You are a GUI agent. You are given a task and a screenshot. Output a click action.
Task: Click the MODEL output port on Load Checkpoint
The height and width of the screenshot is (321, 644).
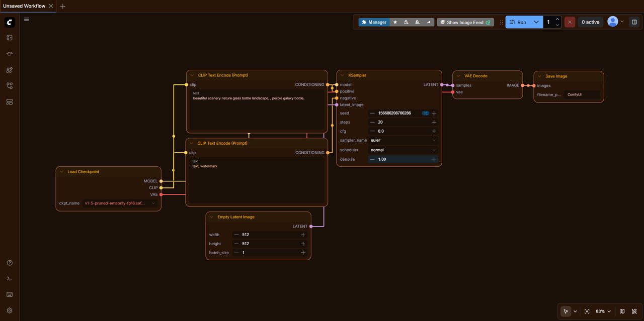tap(161, 181)
